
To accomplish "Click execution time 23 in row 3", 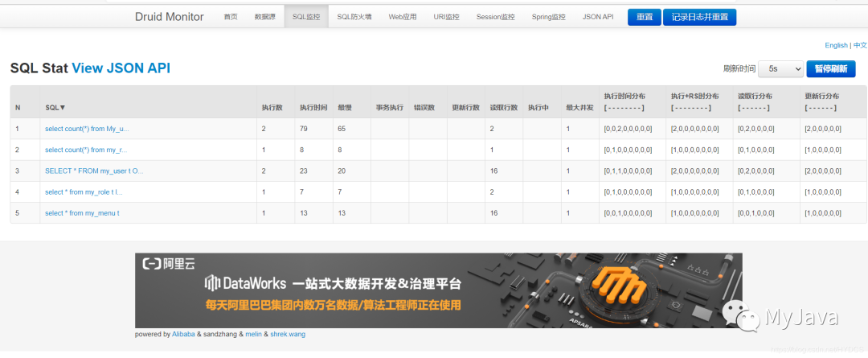I will (x=303, y=171).
